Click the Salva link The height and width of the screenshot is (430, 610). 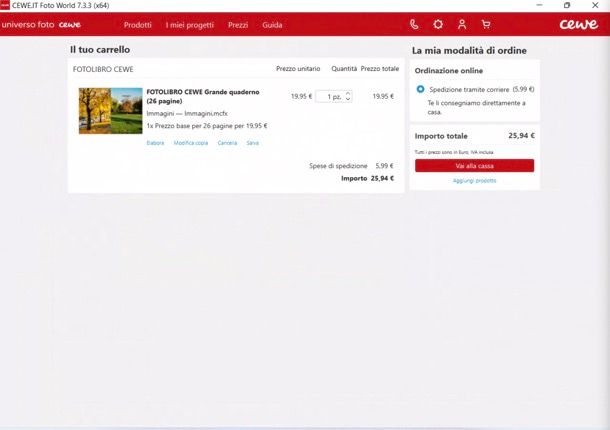click(x=252, y=143)
